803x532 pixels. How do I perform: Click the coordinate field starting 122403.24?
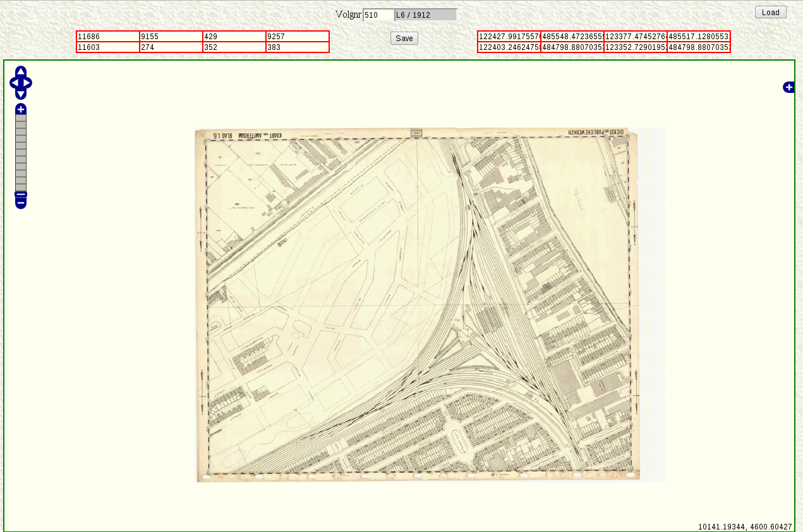pos(509,47)
